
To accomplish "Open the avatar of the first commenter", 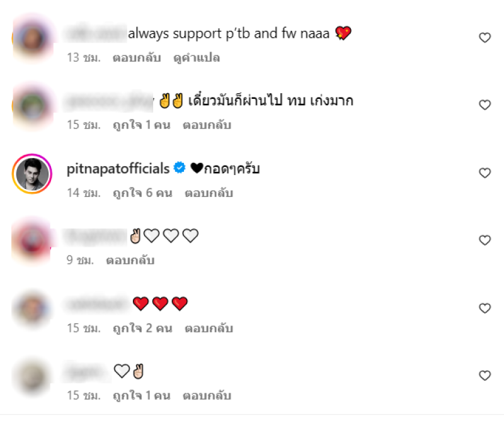I will point(33,38).
